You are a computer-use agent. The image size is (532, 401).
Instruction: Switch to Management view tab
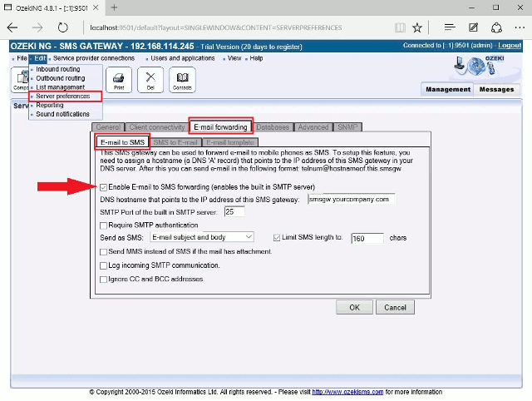tap(448, 89)
